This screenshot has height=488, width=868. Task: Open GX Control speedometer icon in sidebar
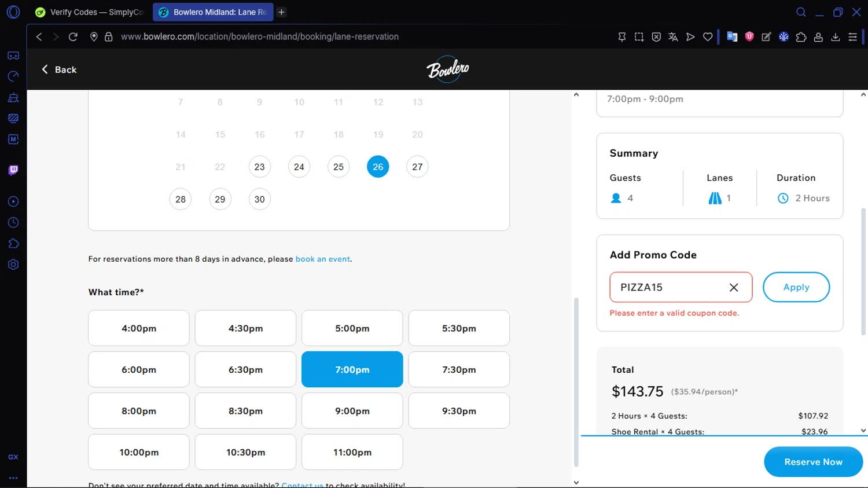(x=13, y=76)
